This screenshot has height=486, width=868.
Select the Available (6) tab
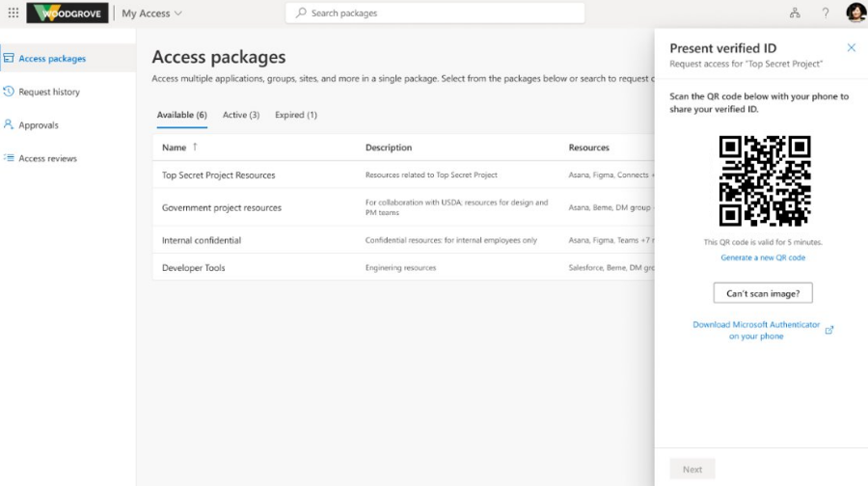coord(181,115)
